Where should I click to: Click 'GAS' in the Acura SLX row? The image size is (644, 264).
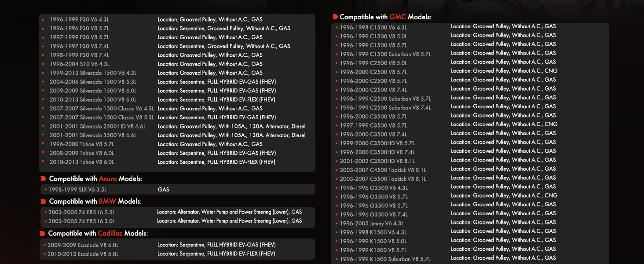coord(164,190)
